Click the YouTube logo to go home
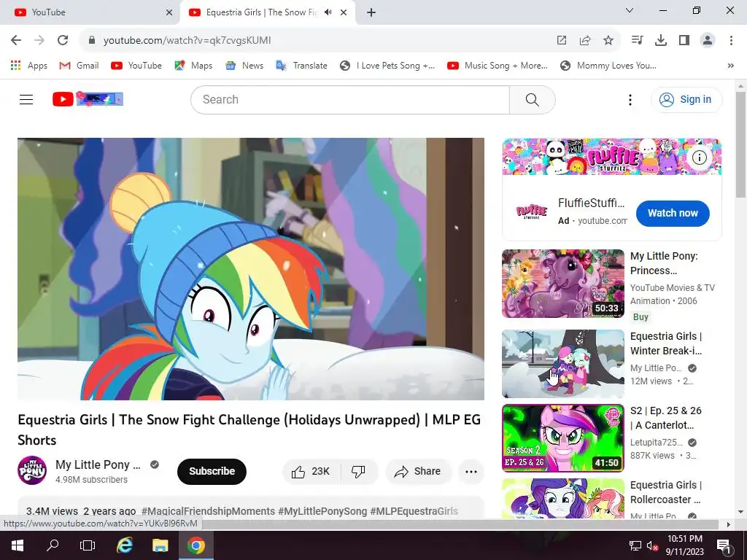Screen dimensions: 747x560 [x=88, y=99]
